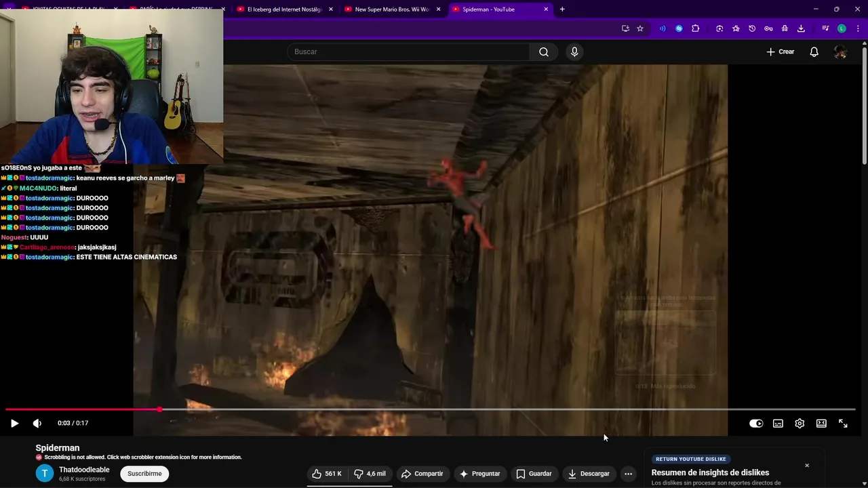868x488 pixels.
Task: Open a new browser tab
Action: [562, 9]
